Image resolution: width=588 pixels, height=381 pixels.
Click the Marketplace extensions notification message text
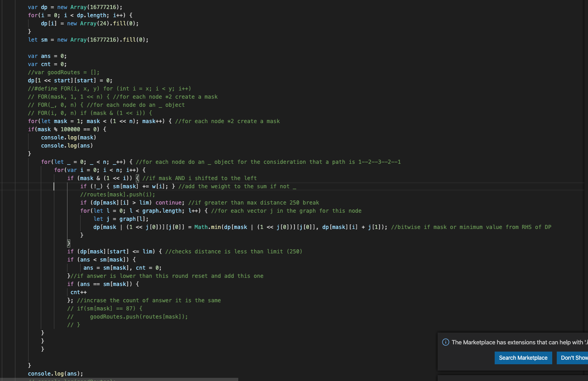516,342
